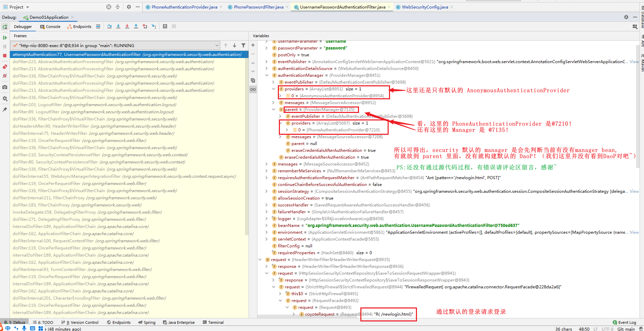Image resolution: width=644 pixels, height=331 pixels.
Task: Open the Evaluate Expression calculator
Action: tap(165, 26)
